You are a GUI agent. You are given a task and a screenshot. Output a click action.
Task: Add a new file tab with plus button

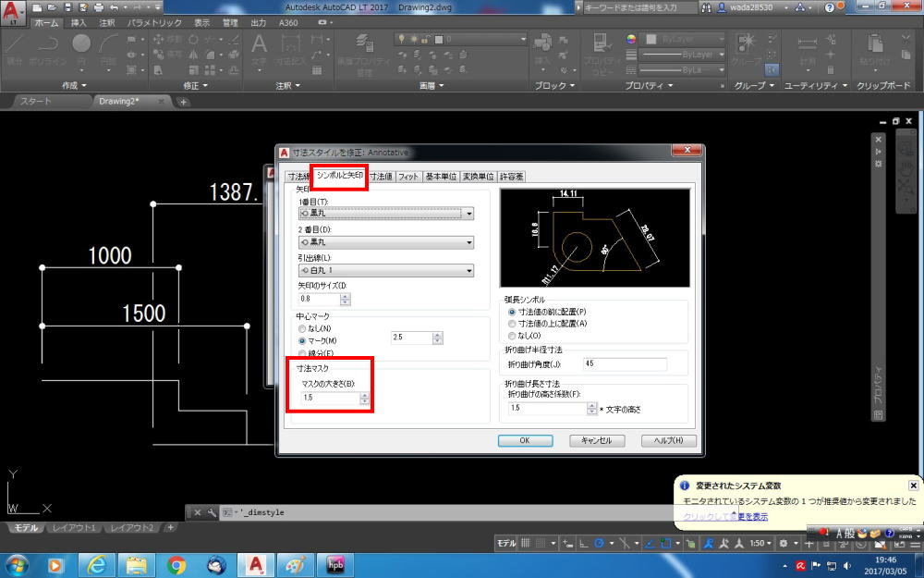(183, 102)
